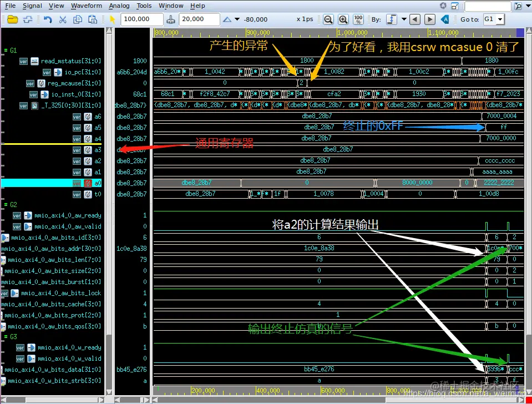Open the By mode dropdown arrow
Viewport: 532px width, 404px height.
click(x=404, y=19)
